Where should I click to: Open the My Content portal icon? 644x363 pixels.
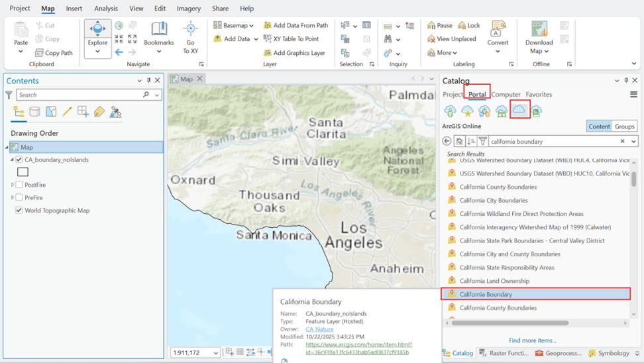pyautogui.click(x=450, y=111)
